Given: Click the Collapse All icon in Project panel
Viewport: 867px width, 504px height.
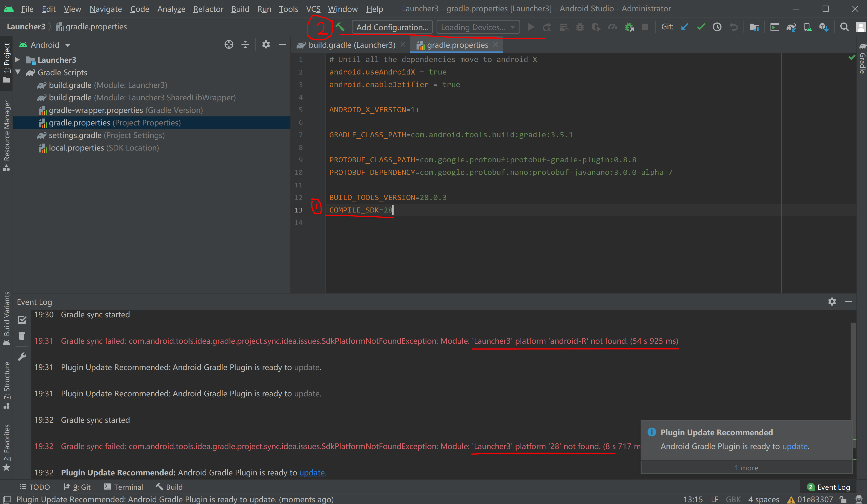Looking at the screenshot, I should point(245,45).
